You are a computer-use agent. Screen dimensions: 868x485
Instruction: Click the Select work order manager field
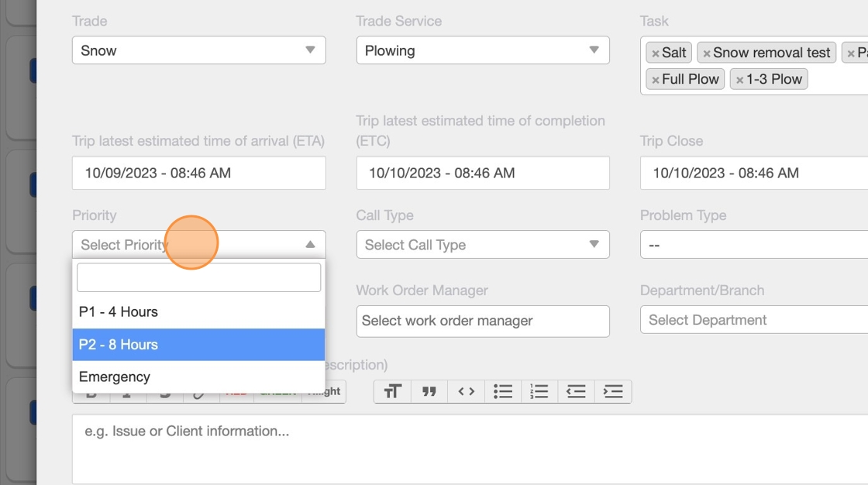[482, 321]
